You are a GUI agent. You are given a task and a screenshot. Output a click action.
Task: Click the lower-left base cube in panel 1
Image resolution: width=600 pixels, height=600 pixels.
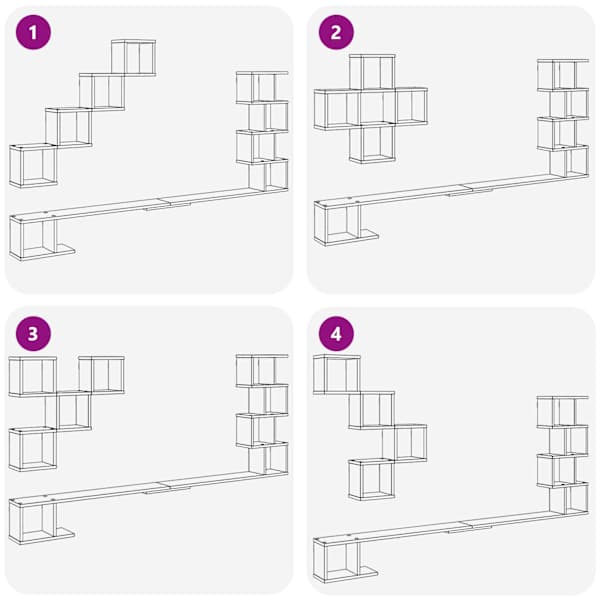pos(41,239)
